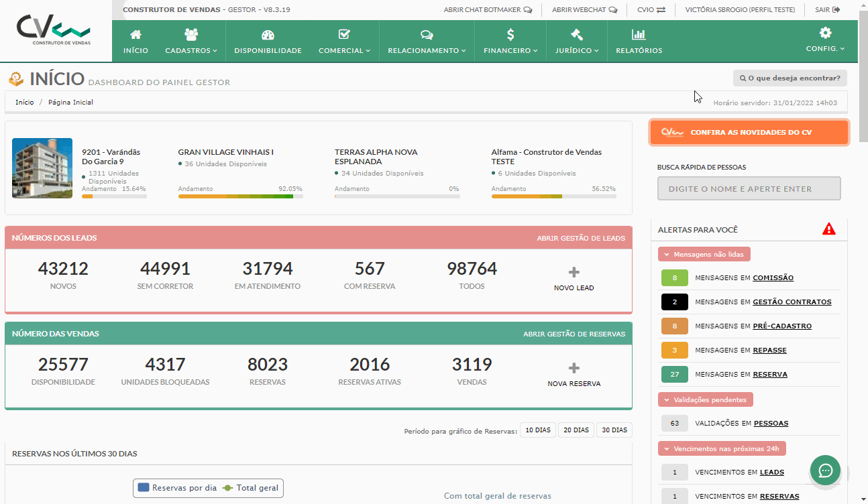Click the 3119 Vendas count
This screenshot has width=868, height=504.
pyautogui.click(x=472, y=365)
